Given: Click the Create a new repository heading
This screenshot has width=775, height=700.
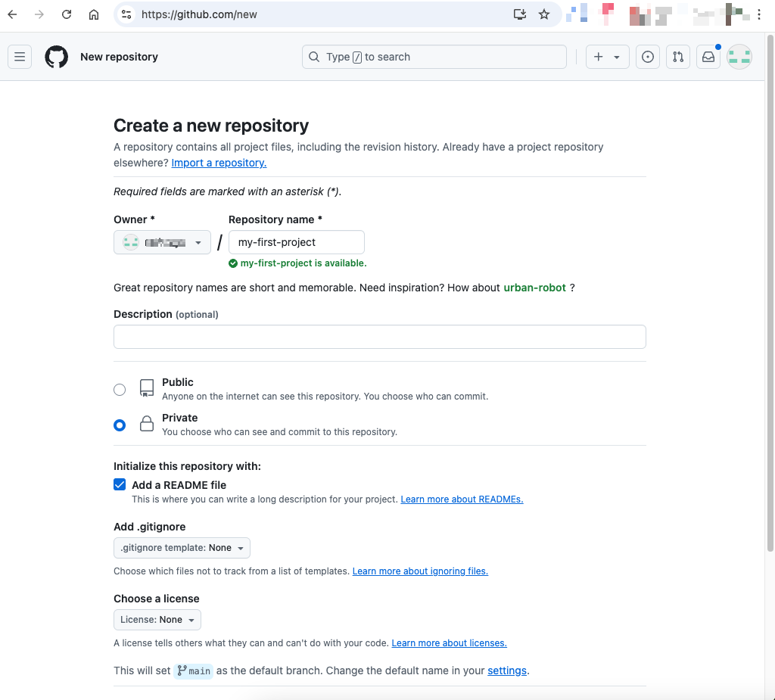Looking at the screenshot, I should [211, 126].
